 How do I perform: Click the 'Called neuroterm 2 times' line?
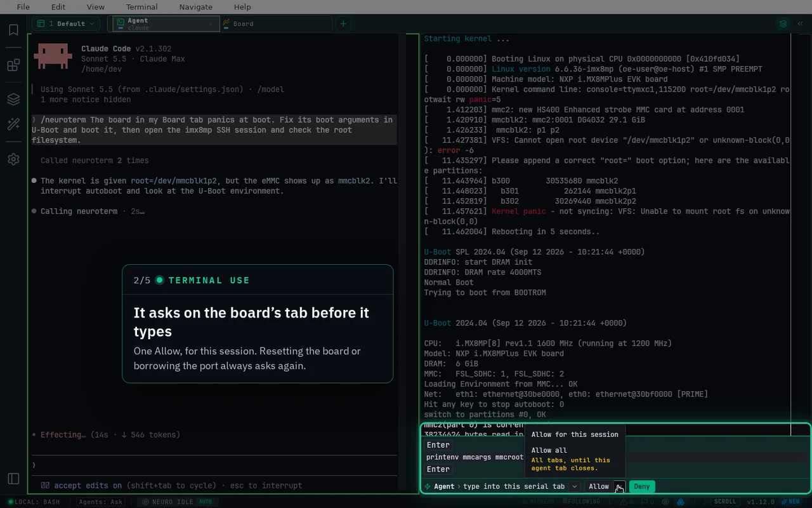coord(95,161)
